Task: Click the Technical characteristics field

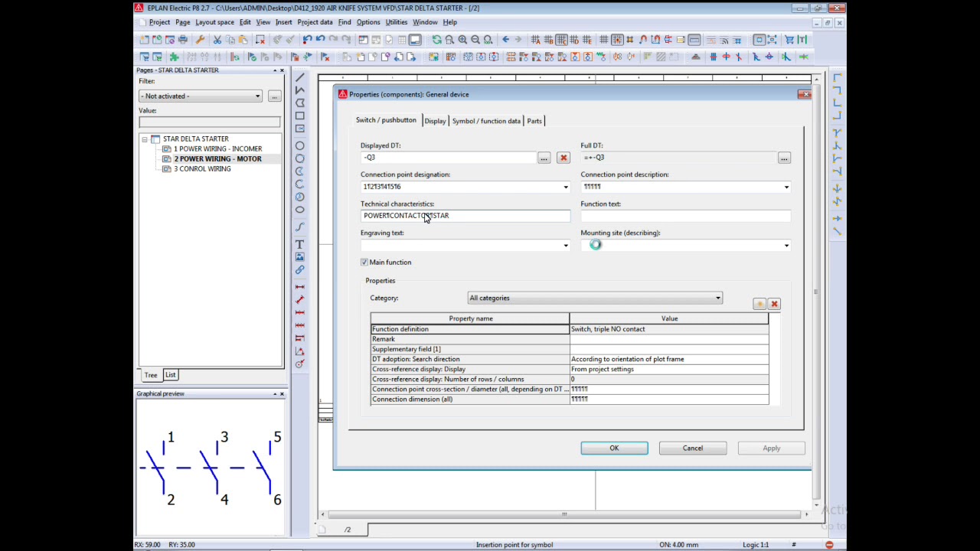Action: [465, 216]
